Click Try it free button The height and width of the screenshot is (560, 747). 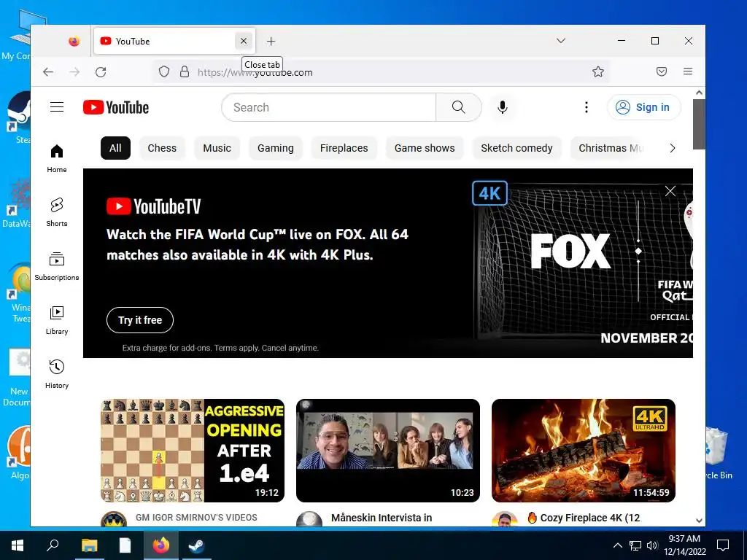140,320
